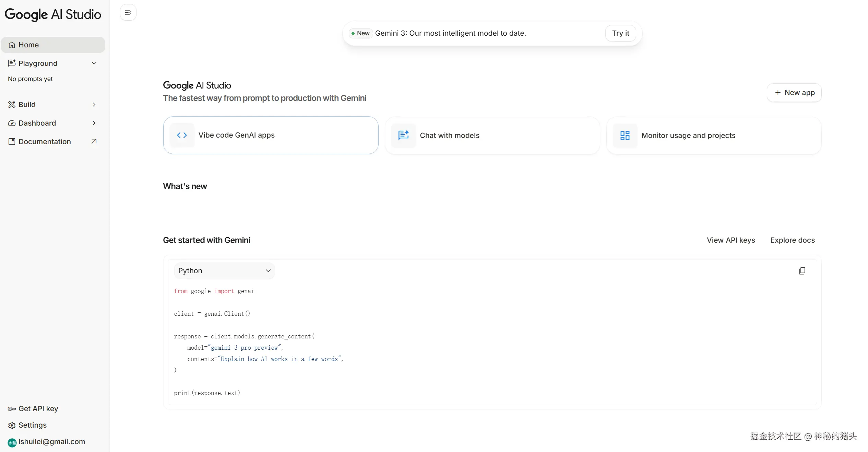The height and width of the screenshot is (452, 868).
Task: Click the account avatar for lshuilei@gmail.com
Action: (12, 442)
